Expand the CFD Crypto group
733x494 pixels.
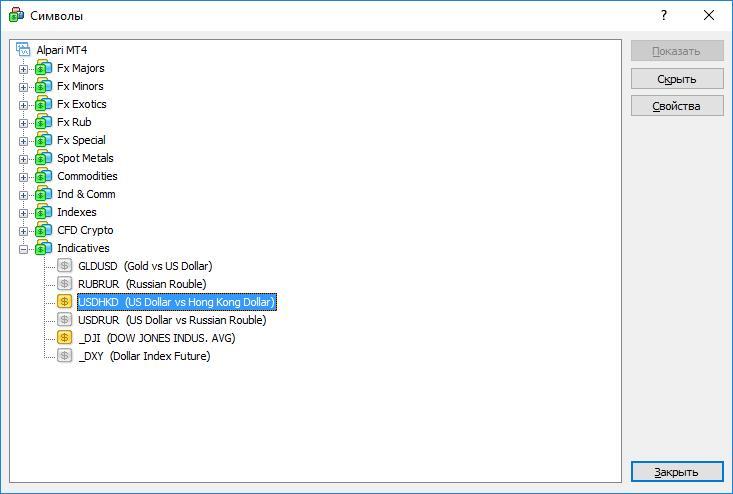pyautogui.click(x=24, y=231)
